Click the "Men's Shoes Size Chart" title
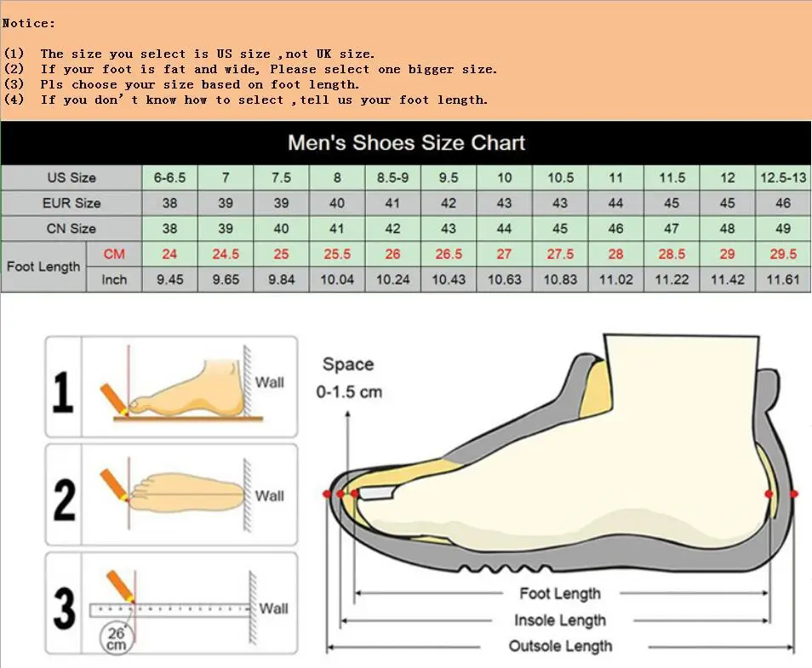 click(406, 142)
